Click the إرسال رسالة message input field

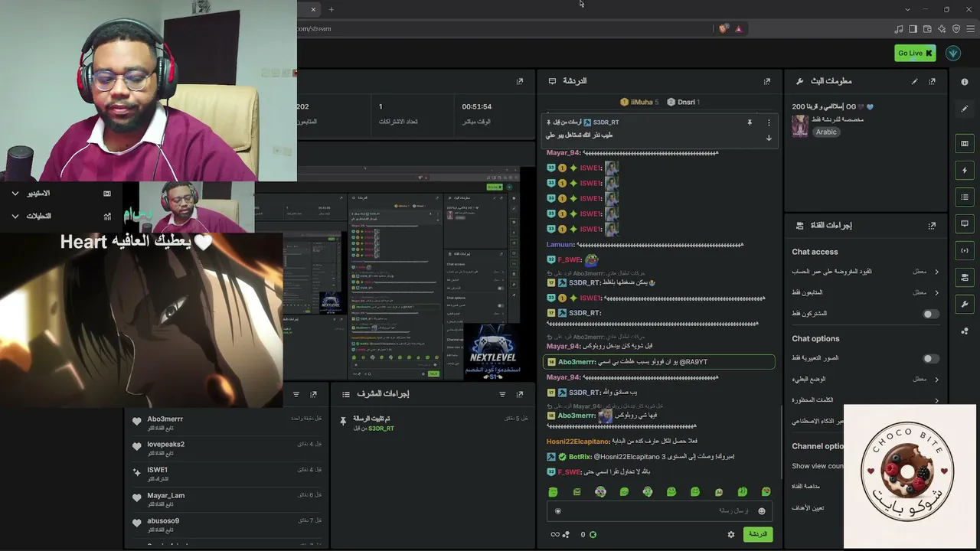tap(659, 511)
